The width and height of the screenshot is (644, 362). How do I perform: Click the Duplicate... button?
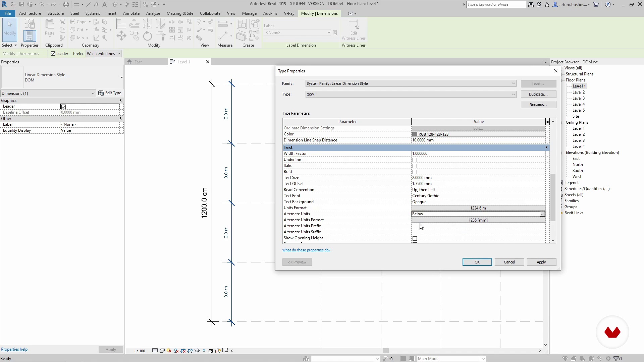538,94
